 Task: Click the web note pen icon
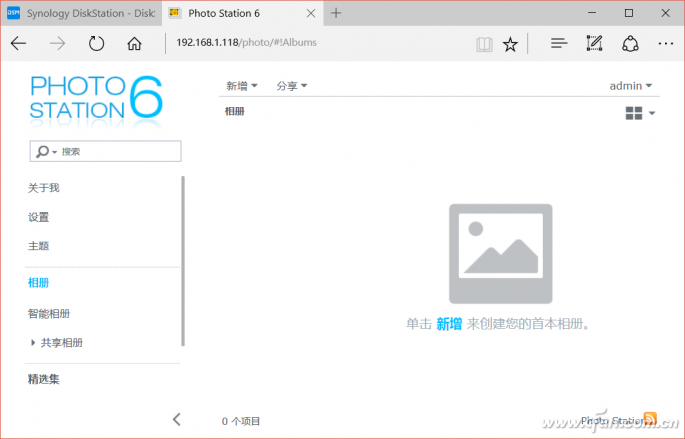click(594, 44)
